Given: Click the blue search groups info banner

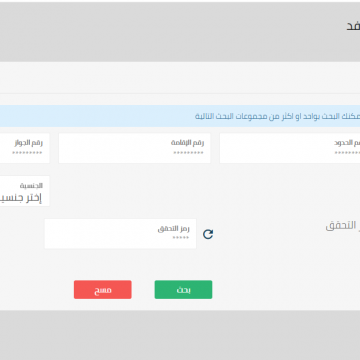Looking at the screenshot, I should tap(180, 116).
